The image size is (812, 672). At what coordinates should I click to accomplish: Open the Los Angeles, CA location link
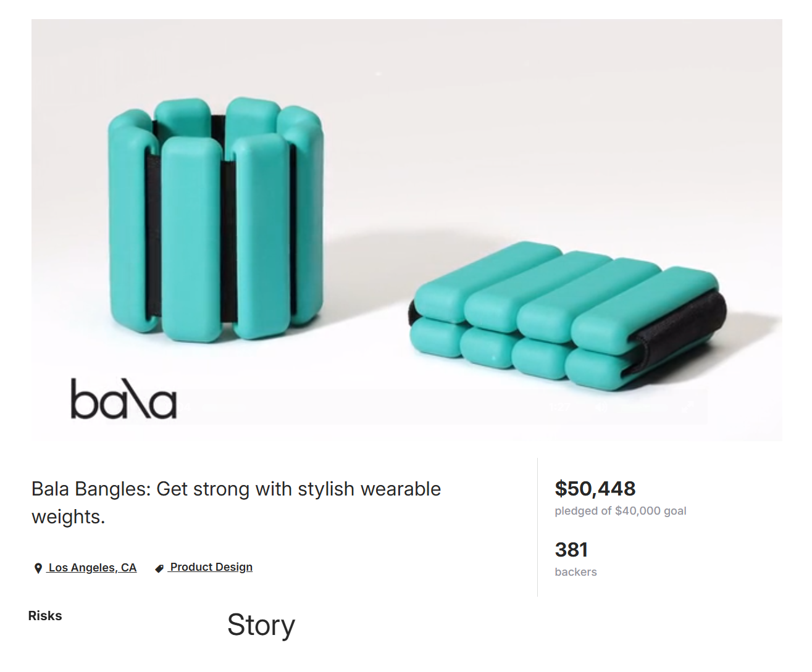coord(92,568)
